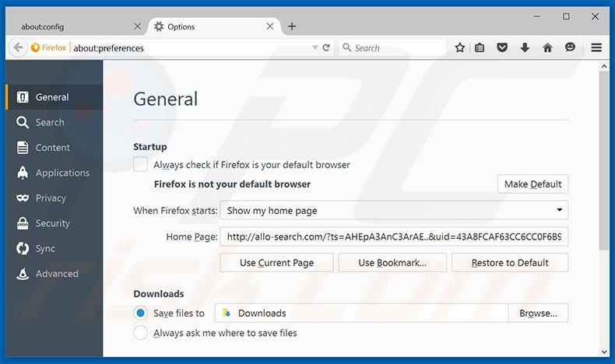Click the Make Default button

(x=532, y=184)
